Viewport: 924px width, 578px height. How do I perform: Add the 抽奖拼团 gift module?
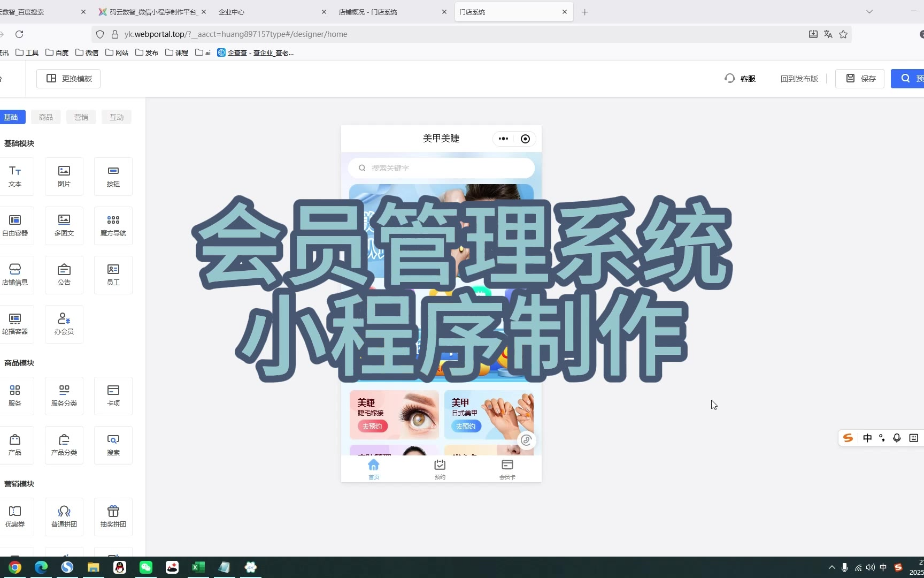(113, 516)
